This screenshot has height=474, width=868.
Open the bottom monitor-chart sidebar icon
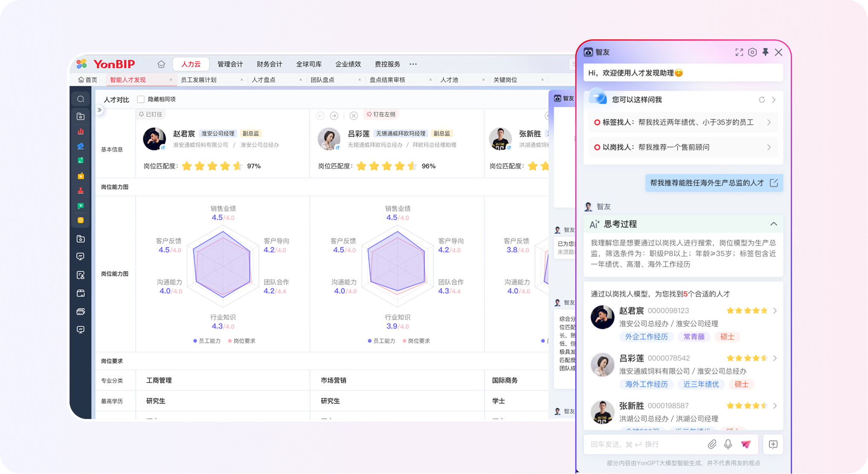81,330
